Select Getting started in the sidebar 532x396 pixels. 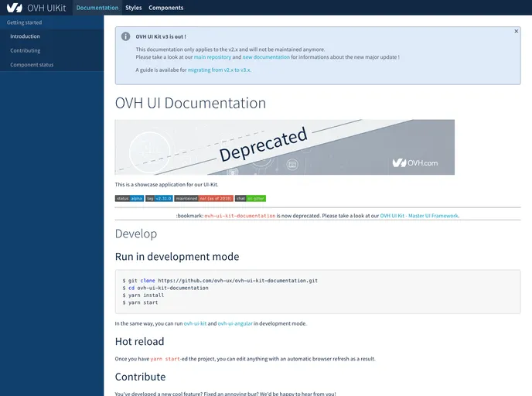coord(52,22)
